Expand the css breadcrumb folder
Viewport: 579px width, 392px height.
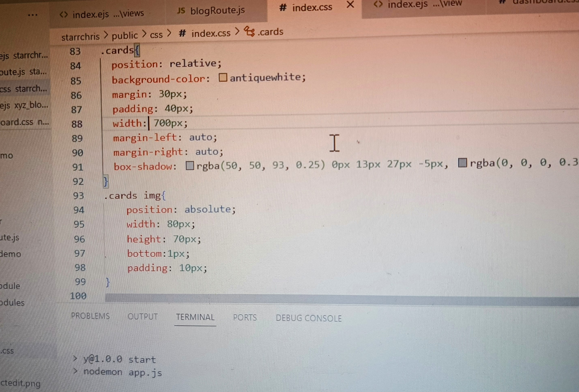[x=156, y=35]
